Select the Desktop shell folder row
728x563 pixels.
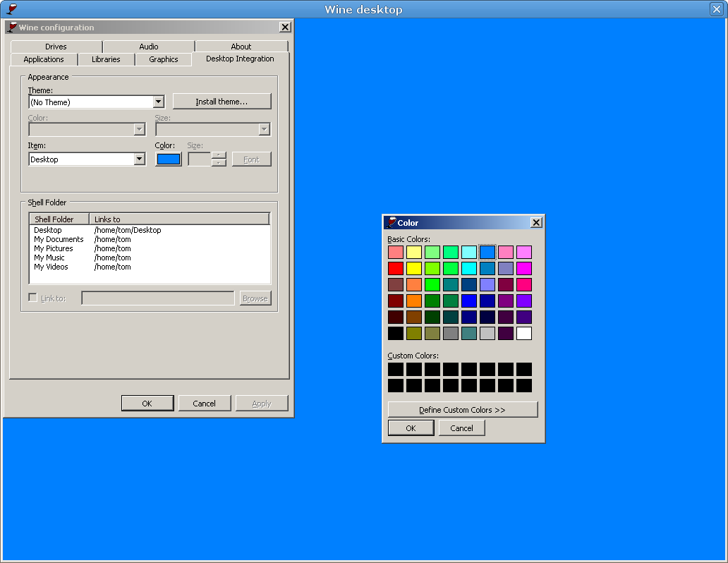150,230
